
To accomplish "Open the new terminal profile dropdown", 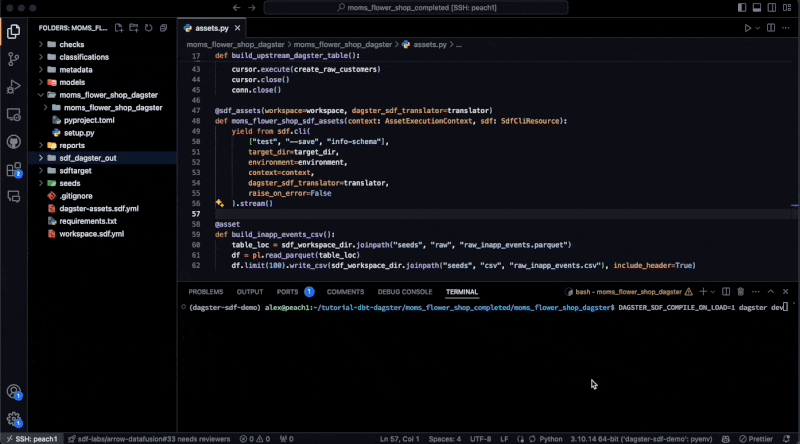I will (x=713, y=292).
